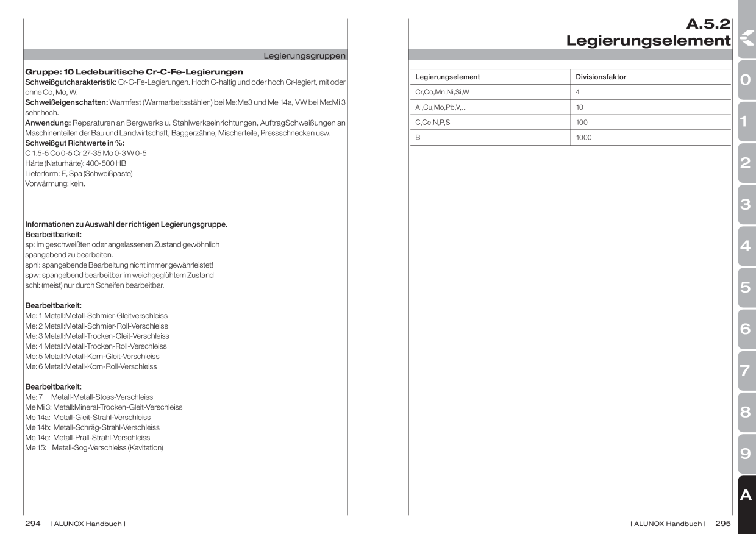This screenshot has width=756, height=534.
Task: Open chapter tab 0
Action: pos(746,81)
